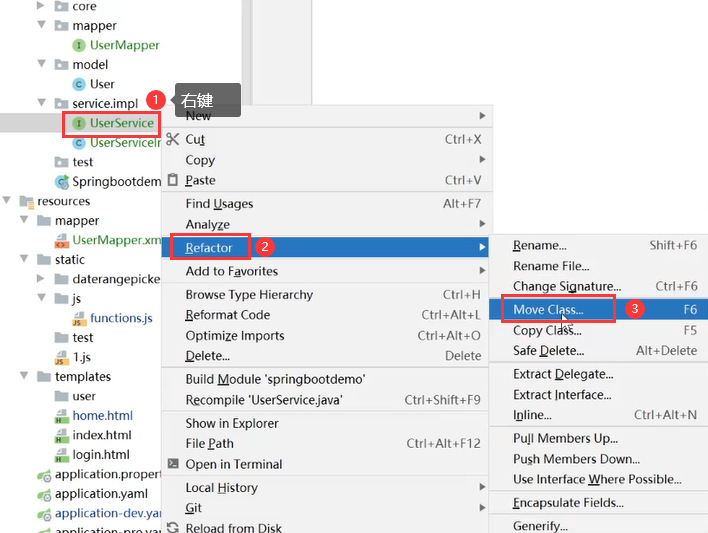Open the Local History submenu

(325, 487)
